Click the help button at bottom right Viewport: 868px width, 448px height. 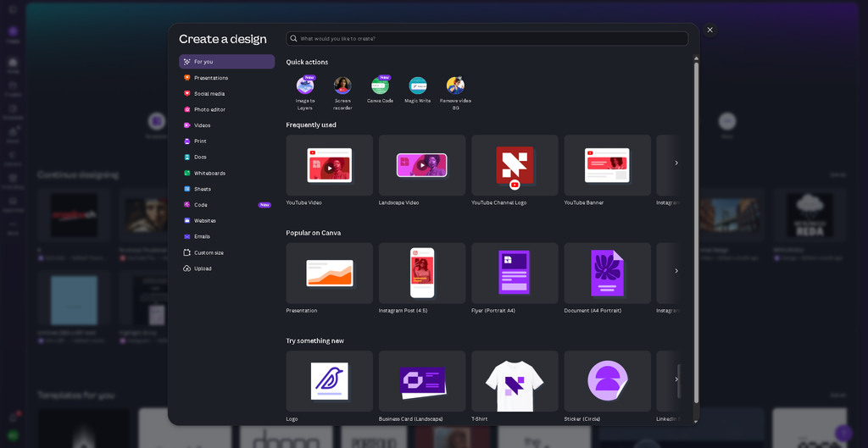(x=843, y=433)
